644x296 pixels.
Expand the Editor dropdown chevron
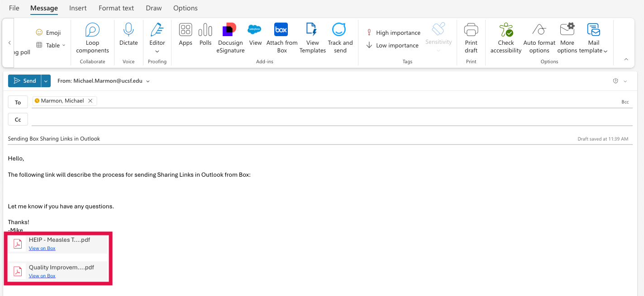coord(157,52)
